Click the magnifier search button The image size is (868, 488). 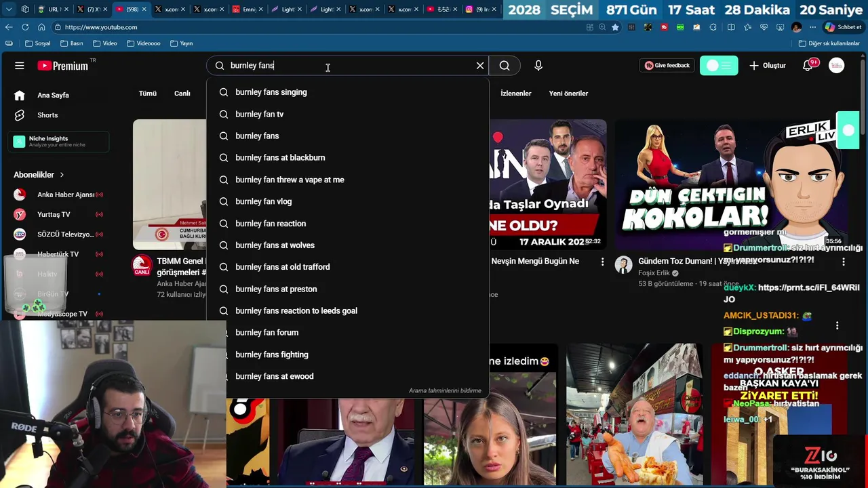point(505,66)
